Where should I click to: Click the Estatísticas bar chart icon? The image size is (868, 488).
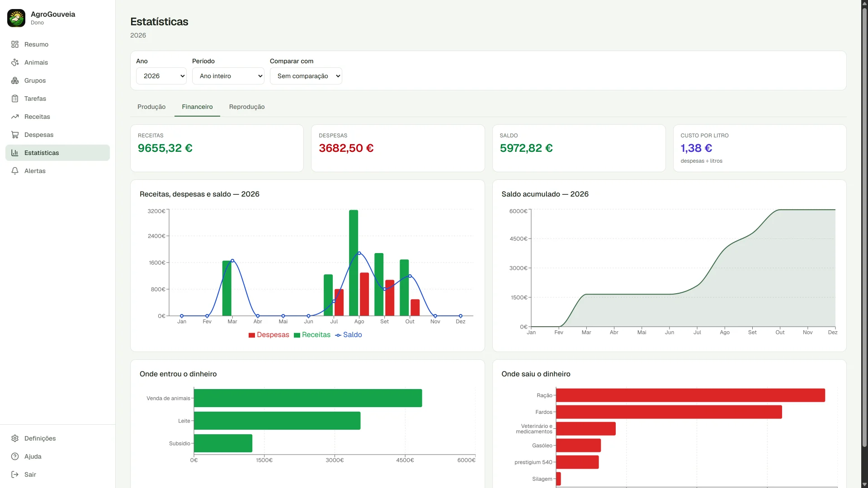(15, 153)
